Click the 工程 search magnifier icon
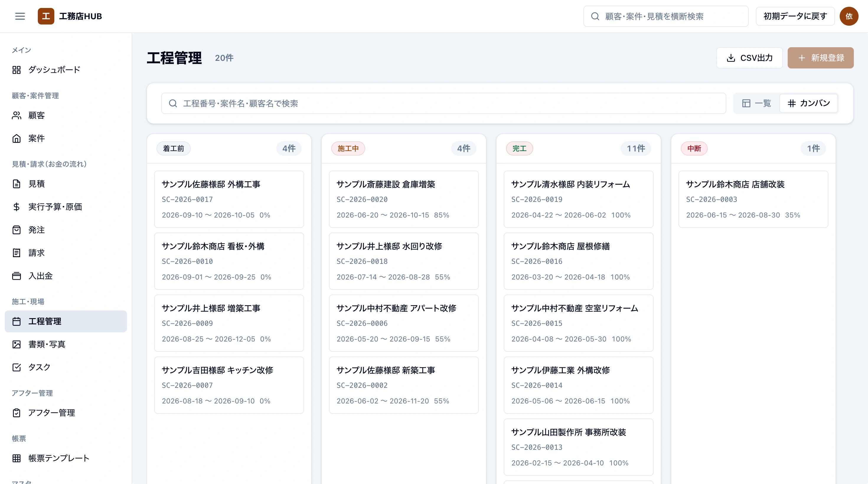 coord(173,103)
